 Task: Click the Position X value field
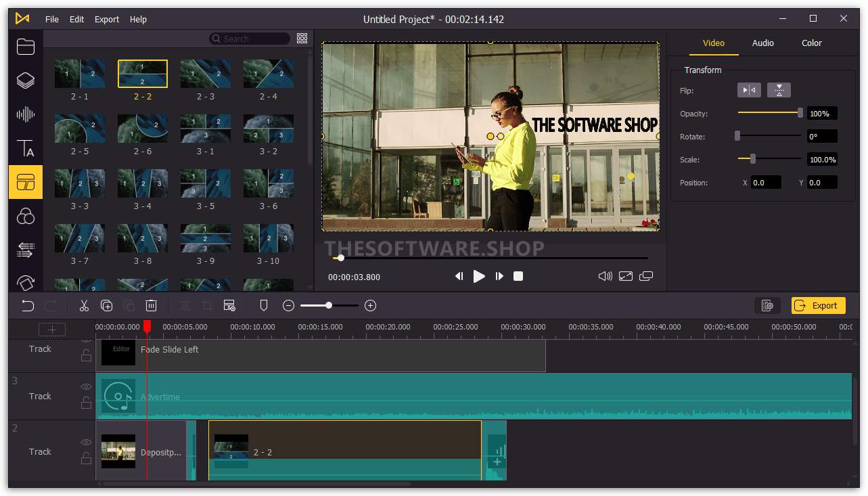(766, 182)
